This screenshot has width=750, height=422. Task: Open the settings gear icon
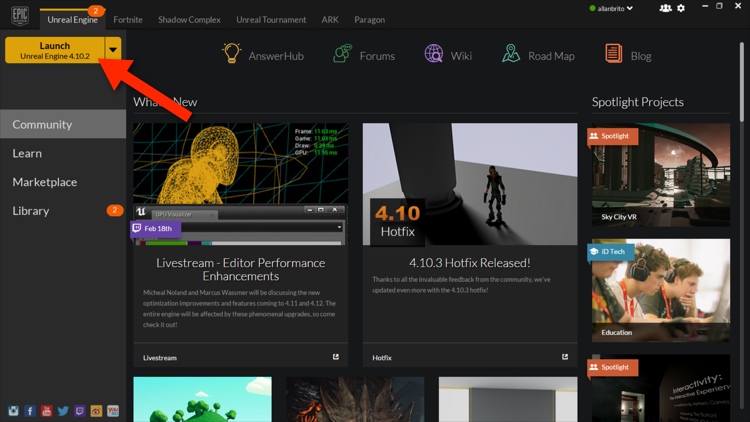coord(681,8)
